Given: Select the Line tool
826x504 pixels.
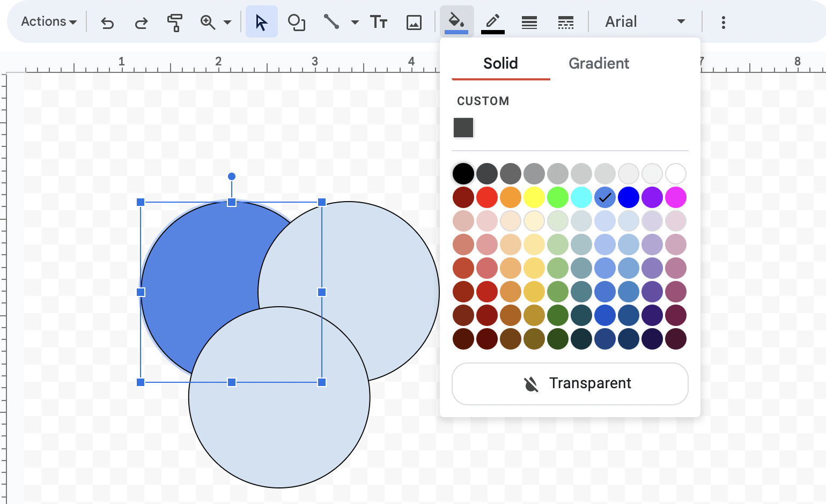Looking at the screenshot, I should pos(331,22).
